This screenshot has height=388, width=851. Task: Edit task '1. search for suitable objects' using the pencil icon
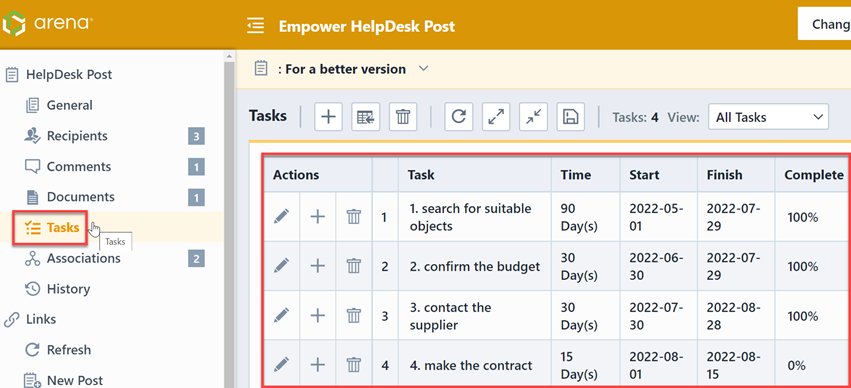tap(281, 217)
